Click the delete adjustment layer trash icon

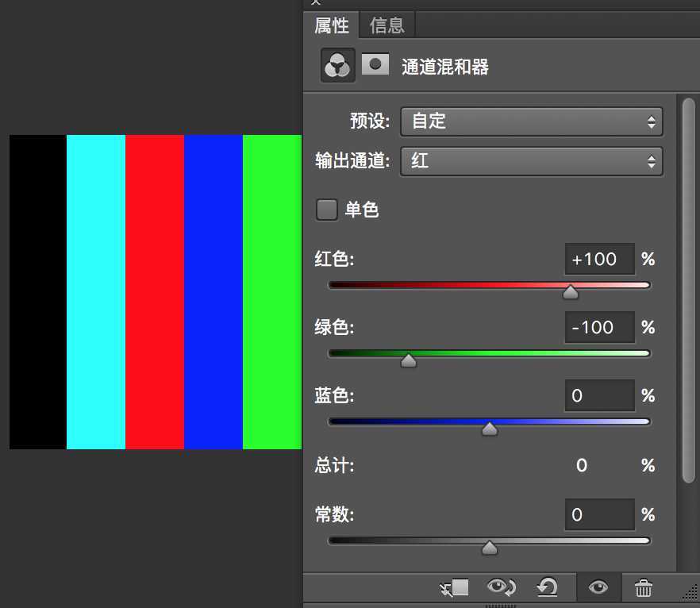point(643,587)
